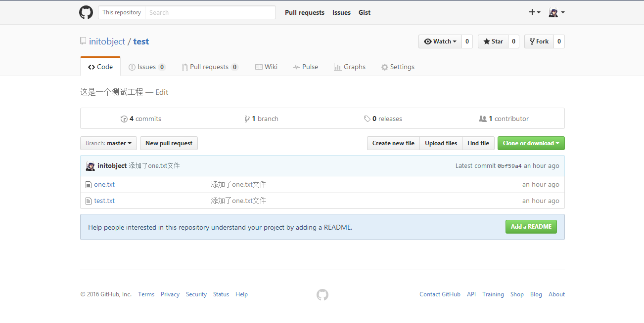644x323 pixels.
Task: Click Create new file button
Action: click(x=393, y=143)
